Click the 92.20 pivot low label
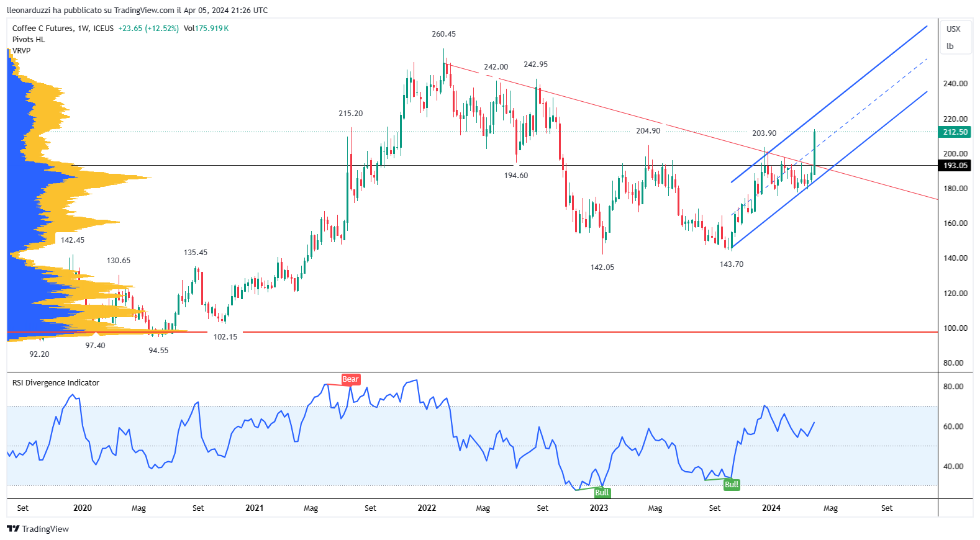The width and height of the screenshot is (980, 540). (39, 354)
